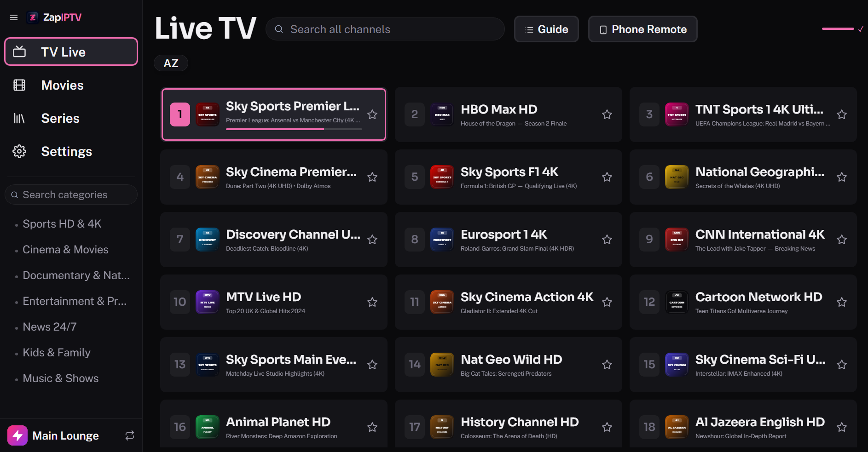Select TV Live in the sidebar

point(71,51)
